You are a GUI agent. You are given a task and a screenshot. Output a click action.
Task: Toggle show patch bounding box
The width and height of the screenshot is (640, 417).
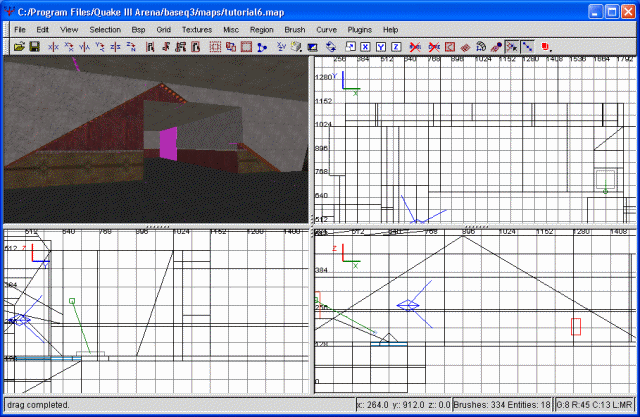point(449,47)
